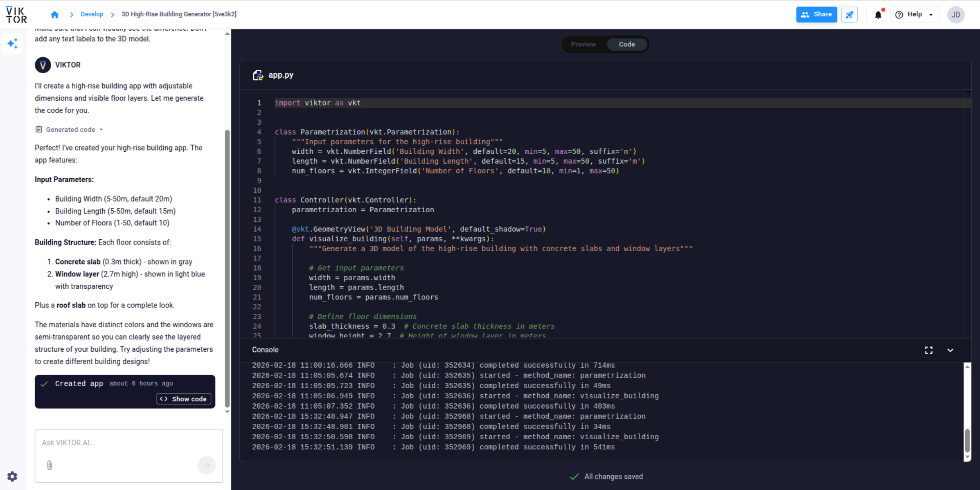Send the chat message with the arrow icon
This screenshot has height=490, width=980.
pos(207,465)
